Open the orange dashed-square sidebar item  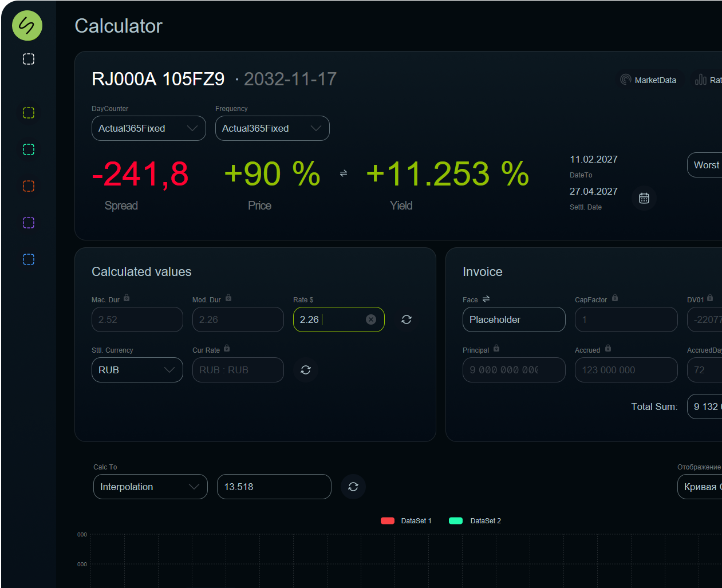[29, 186]
